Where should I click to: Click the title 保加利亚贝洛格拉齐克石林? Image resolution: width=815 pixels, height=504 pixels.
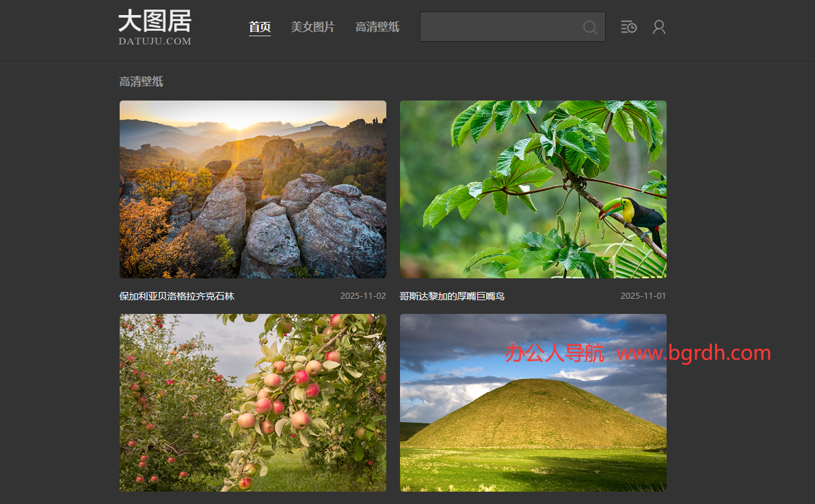coord(176,296)
